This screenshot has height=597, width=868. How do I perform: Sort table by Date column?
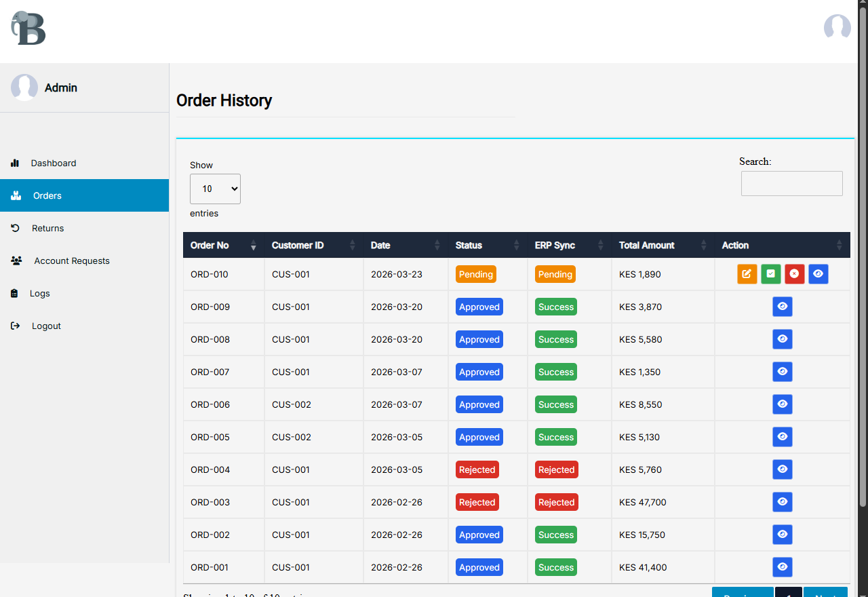pyautogui.click(x=406, y=245)
